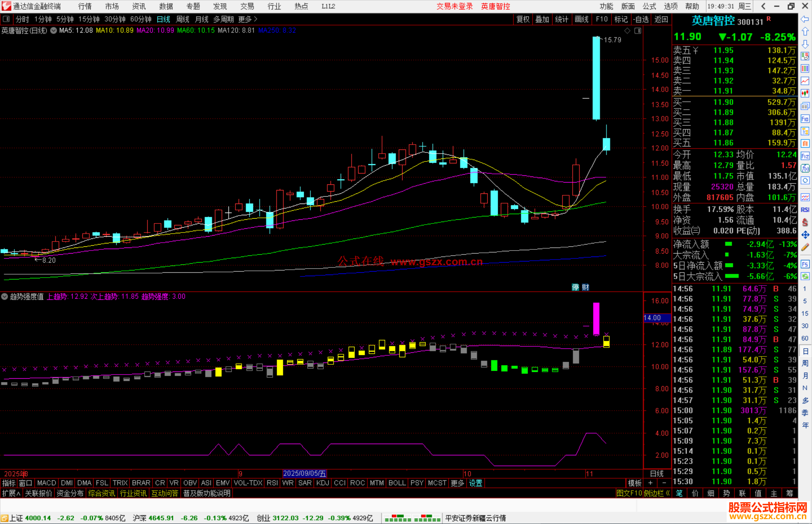The height and width of the screenshot is (524, 812).
Task: Click the RSI indicator sidebar icon
Action: (805, 210)
